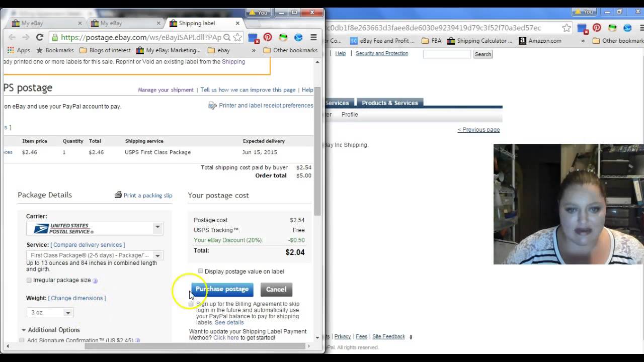Open the Weight 3 oz dropdown
This screenshot has height=362, width=644.
pyautogui.click(x=50, y=312)
